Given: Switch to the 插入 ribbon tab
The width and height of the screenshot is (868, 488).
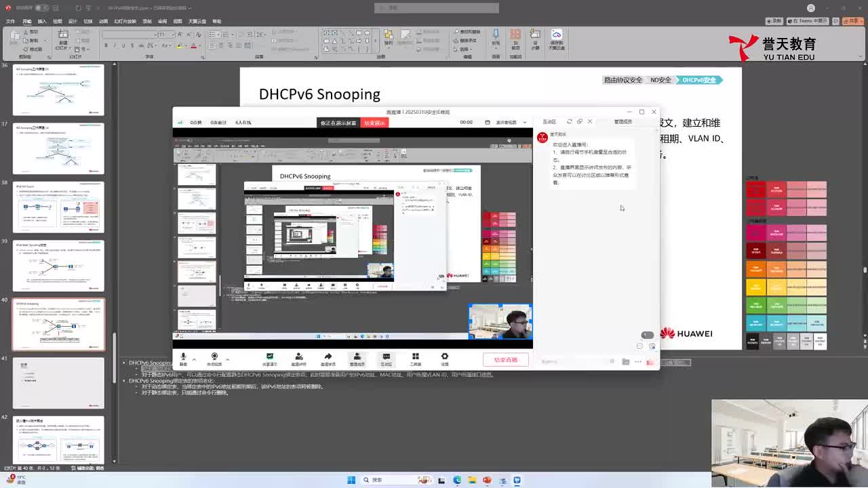Looking at the screenshot, I should 42,21.
